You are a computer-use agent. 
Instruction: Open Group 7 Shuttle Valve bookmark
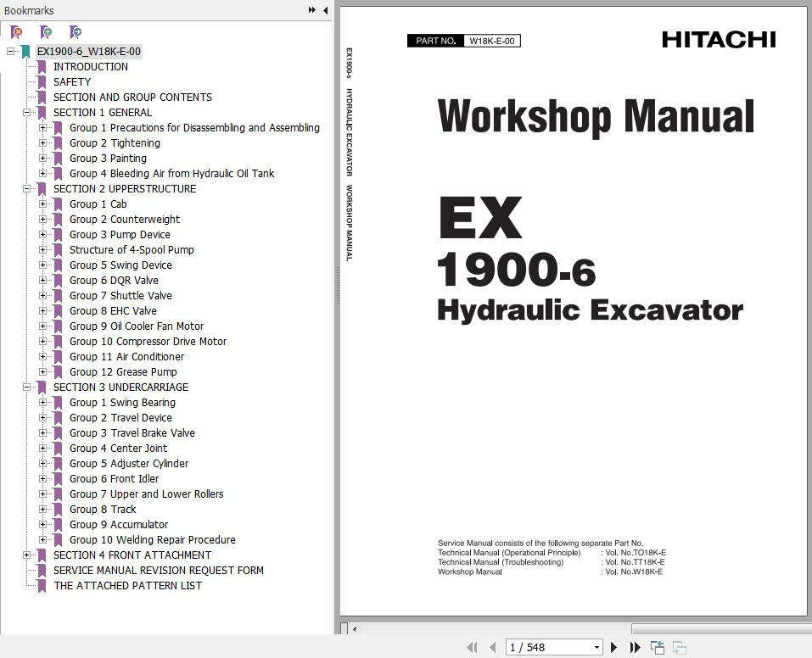click(x=120, y=296)
